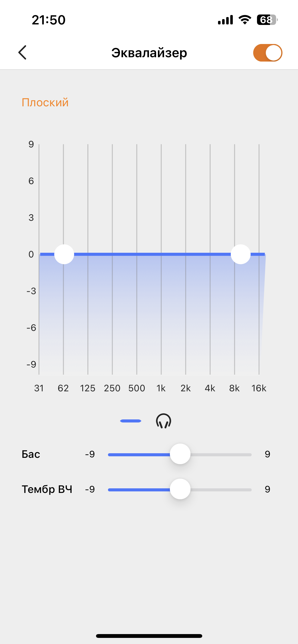Image resolution: width=298 pixels, height=644 pixels.
Task: Tap the right equalizer handle near 8k
Action: pos(240,254)
